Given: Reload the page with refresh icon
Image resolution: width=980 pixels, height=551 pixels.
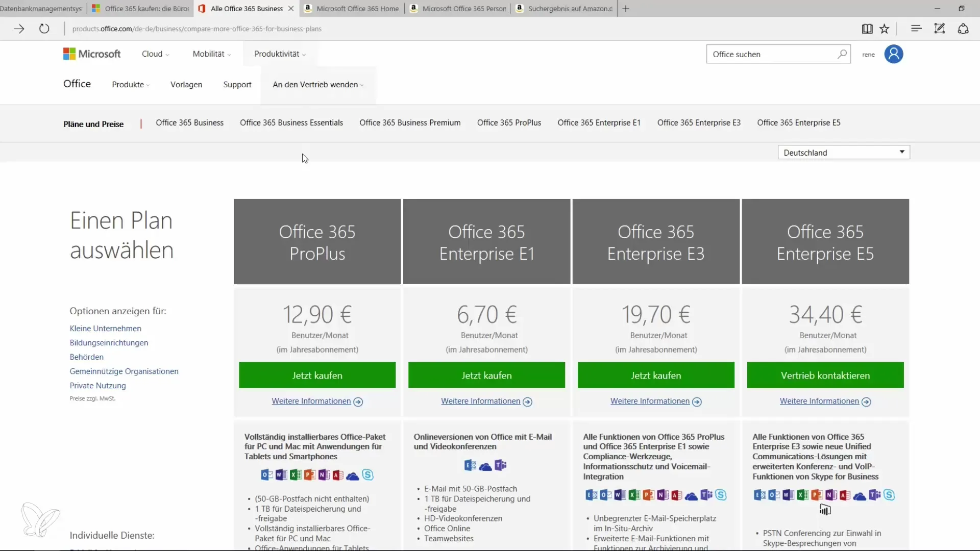Looking at the screenshot, I should tap(44, 29).
